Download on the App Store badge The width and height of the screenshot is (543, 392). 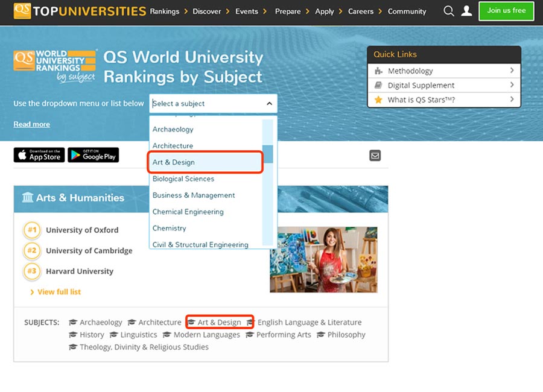click(x=39, y=155)
